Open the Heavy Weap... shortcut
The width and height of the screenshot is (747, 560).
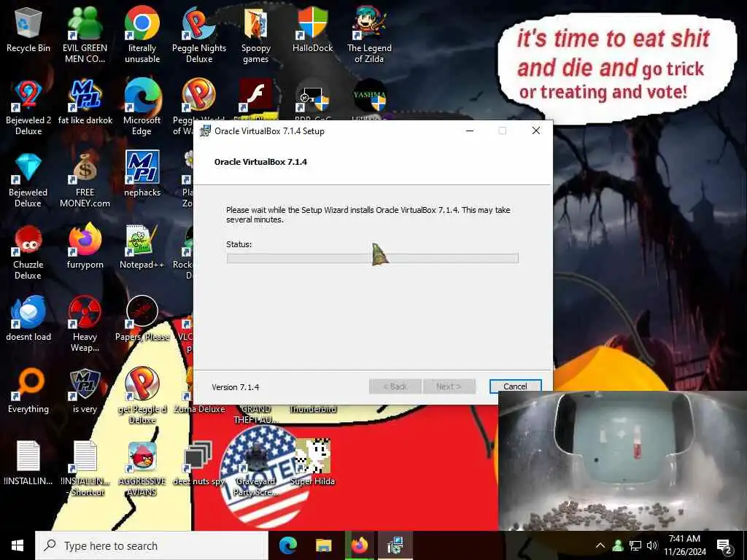(x=85, y=324)
